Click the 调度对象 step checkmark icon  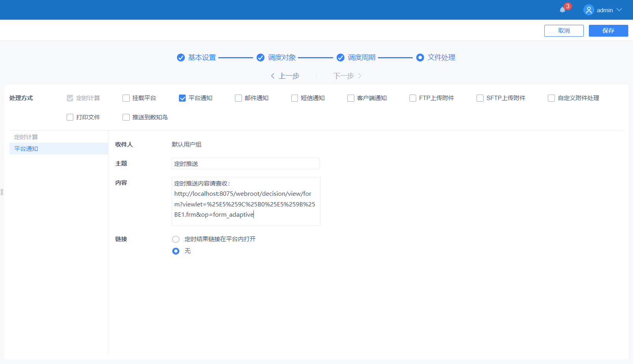point(261,58)
